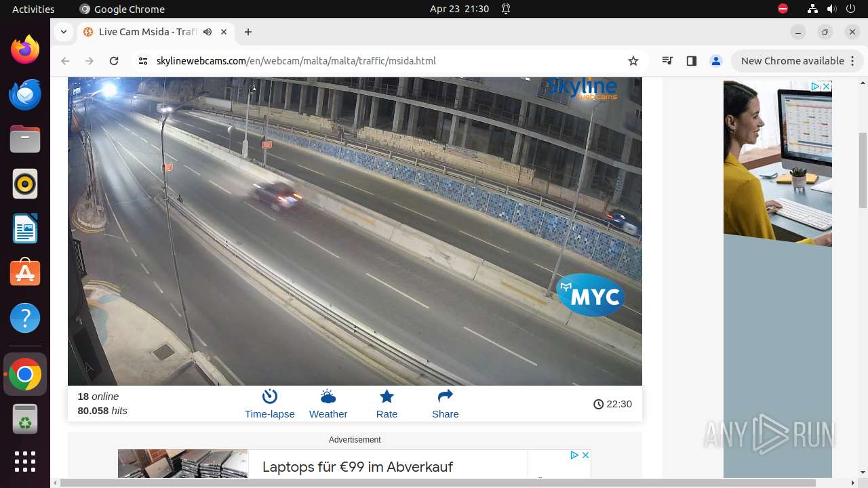Reload the current page

point(114,61)
